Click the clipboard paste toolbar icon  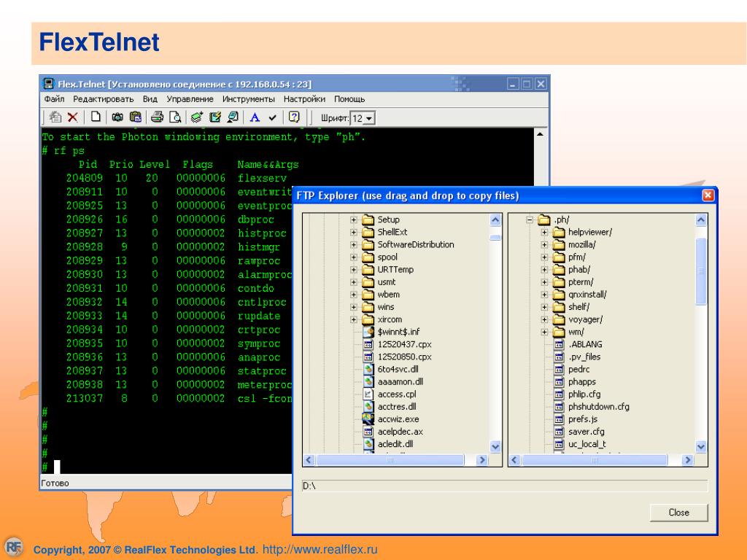pyautogui.click(x=135, y=117)
